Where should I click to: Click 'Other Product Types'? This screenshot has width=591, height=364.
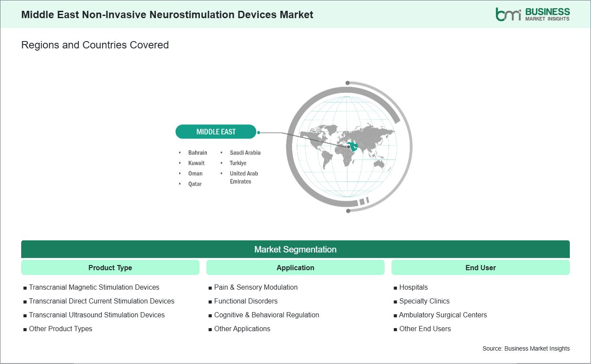point(61,329)
